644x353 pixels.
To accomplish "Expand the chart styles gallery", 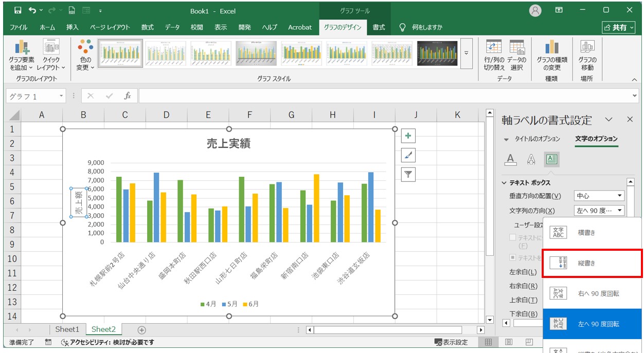I will (467, 53).
